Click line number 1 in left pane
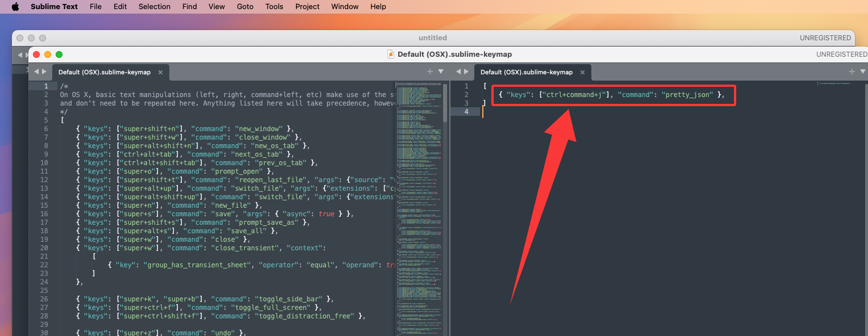Image resolution: width=868 pixels, height=336 pixels. [x=45, y=86]
